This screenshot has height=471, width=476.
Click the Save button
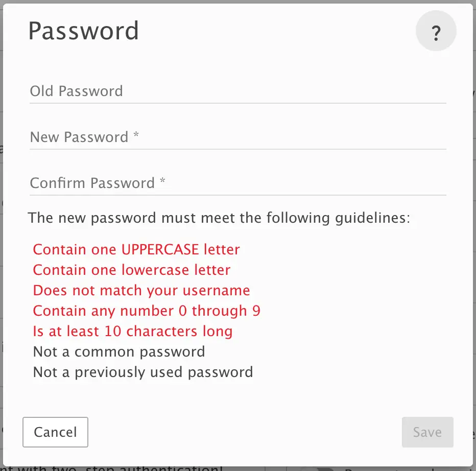tap(427, 432)
